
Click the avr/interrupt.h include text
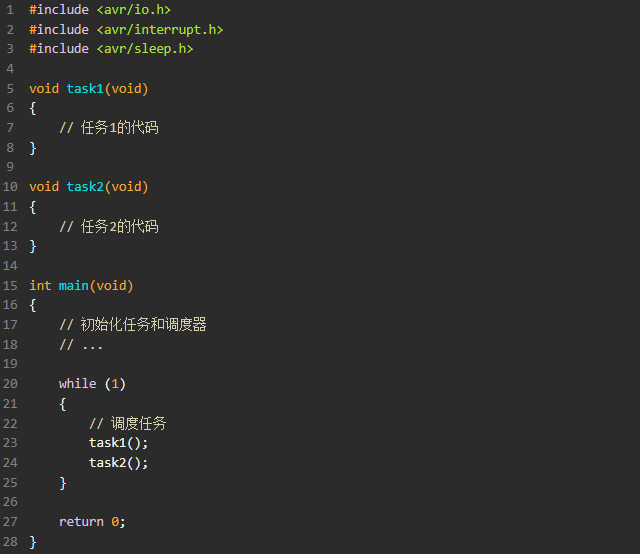[160, 29]
